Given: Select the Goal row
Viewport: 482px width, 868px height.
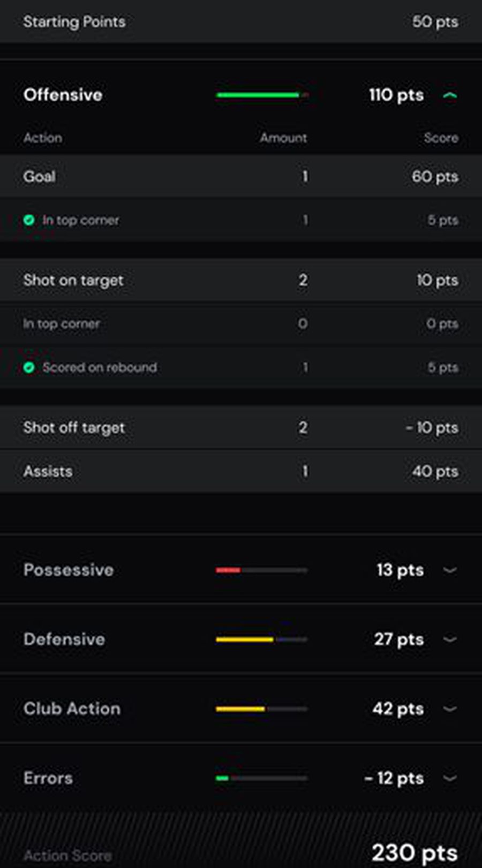Looking at the screenshot, I should point(241,176).
